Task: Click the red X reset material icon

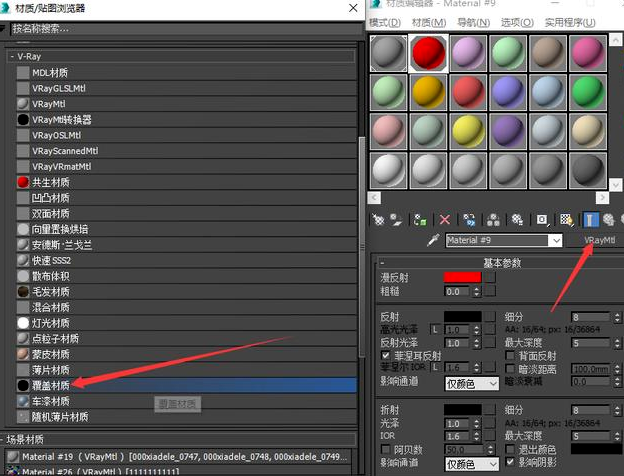Action: click(x=445, y=219)
